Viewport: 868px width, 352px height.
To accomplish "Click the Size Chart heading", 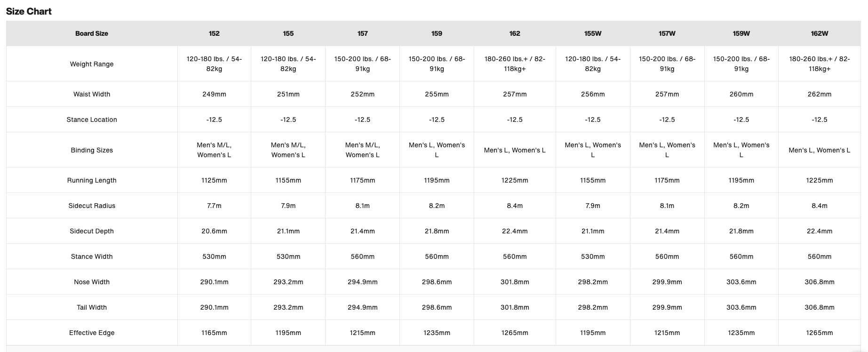I will click(x=29, y=11).
